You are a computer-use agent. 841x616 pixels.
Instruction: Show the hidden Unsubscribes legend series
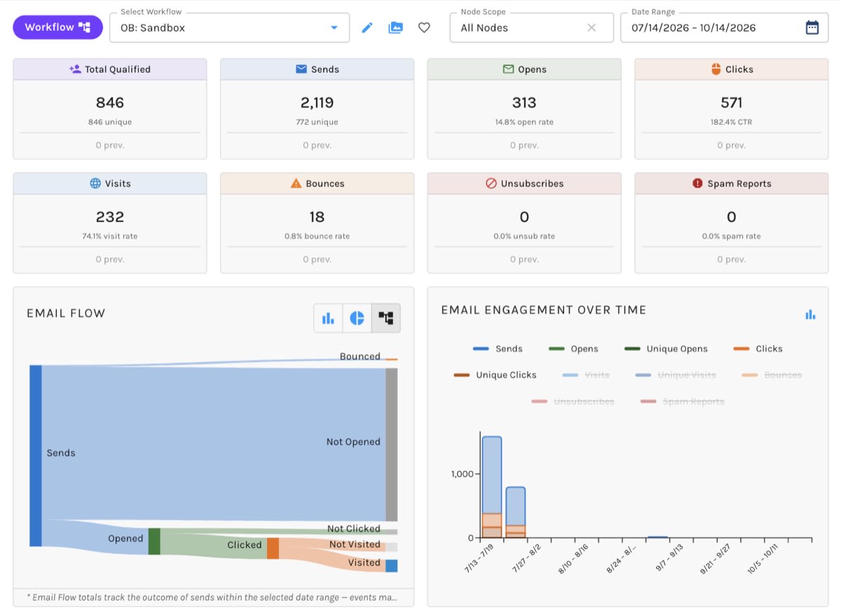point(573,402)
